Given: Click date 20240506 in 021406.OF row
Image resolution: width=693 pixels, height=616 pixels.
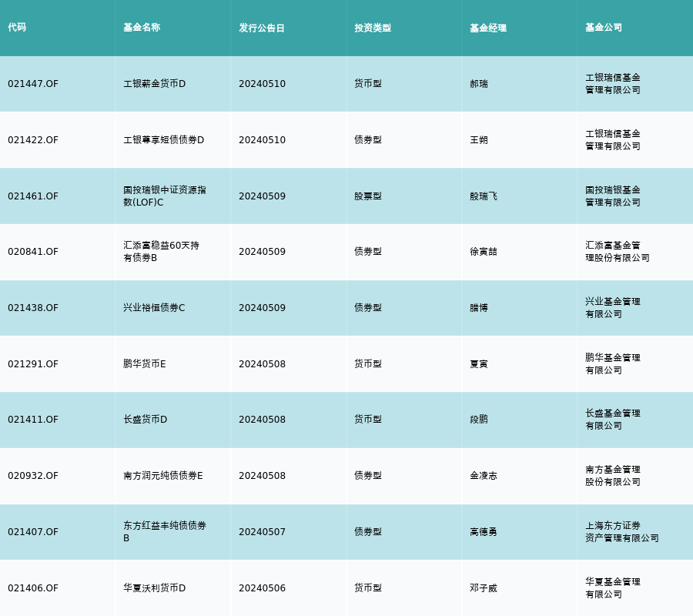Looking at the screenshot, I should click(x=262, y=588).
